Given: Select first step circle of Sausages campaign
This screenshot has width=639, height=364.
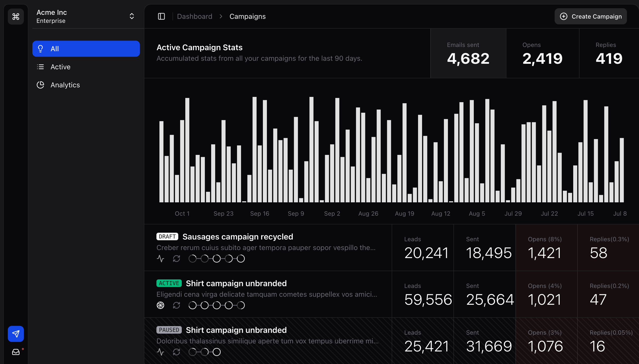Looking at the screenshot, I should click(x=193, y=259).
